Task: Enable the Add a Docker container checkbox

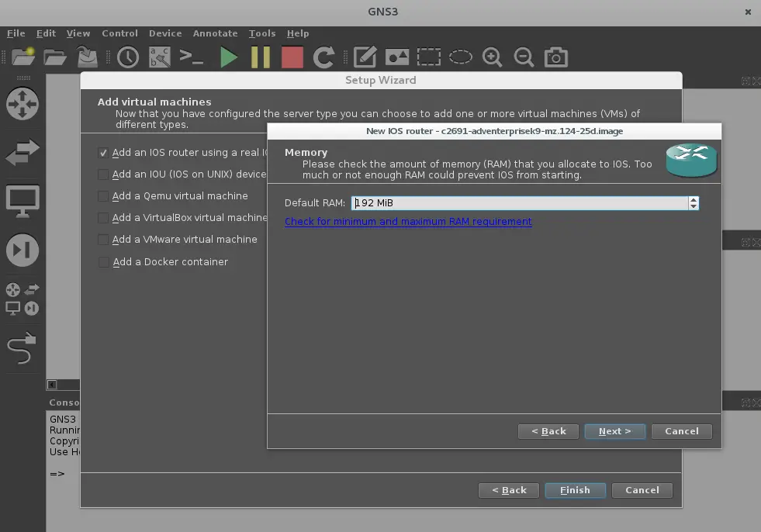Action: (103, 262)
